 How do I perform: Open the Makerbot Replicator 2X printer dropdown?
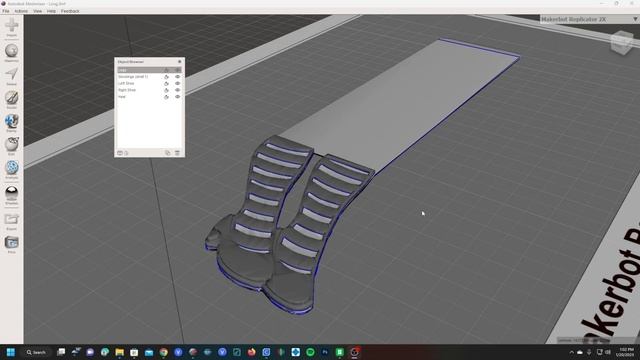pyautogui.click(x=589, y=19)
